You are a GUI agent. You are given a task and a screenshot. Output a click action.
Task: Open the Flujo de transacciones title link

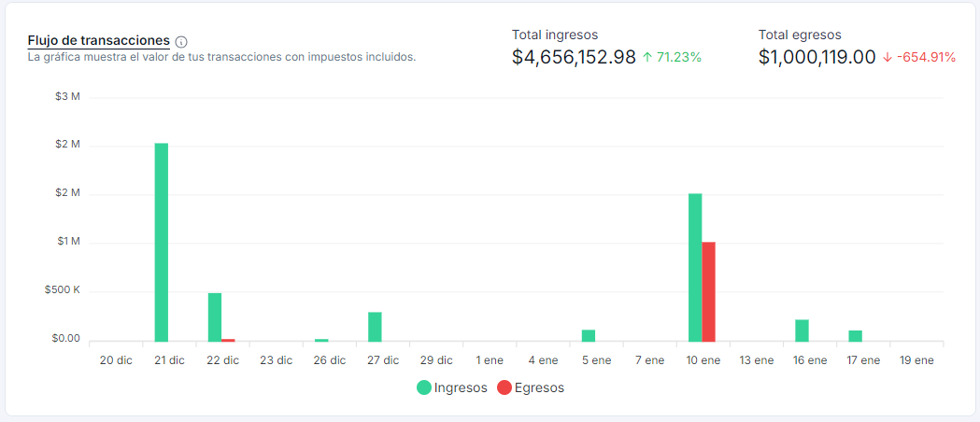tap(98, 41)
